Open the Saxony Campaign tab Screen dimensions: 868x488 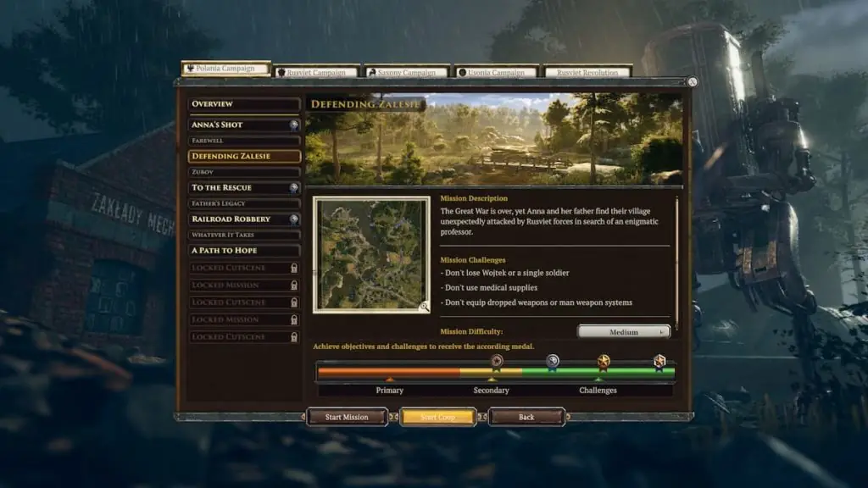coord(407,72)
